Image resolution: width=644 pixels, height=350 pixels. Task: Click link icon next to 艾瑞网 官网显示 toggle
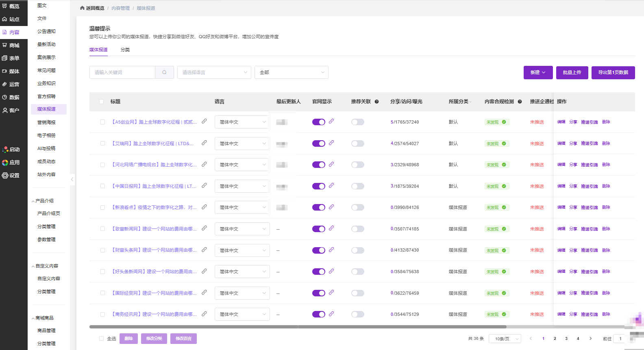click(x=331, y=143)
